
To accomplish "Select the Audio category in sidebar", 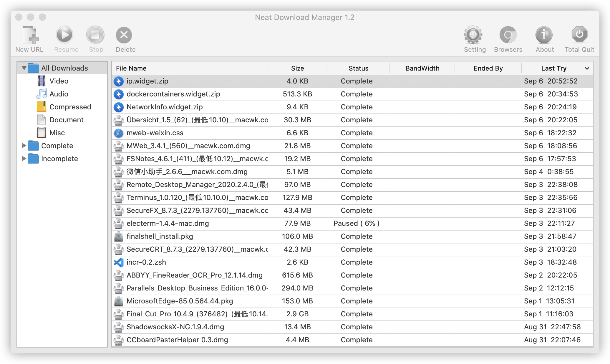I will pyautogui.click(x=59, y=94).
